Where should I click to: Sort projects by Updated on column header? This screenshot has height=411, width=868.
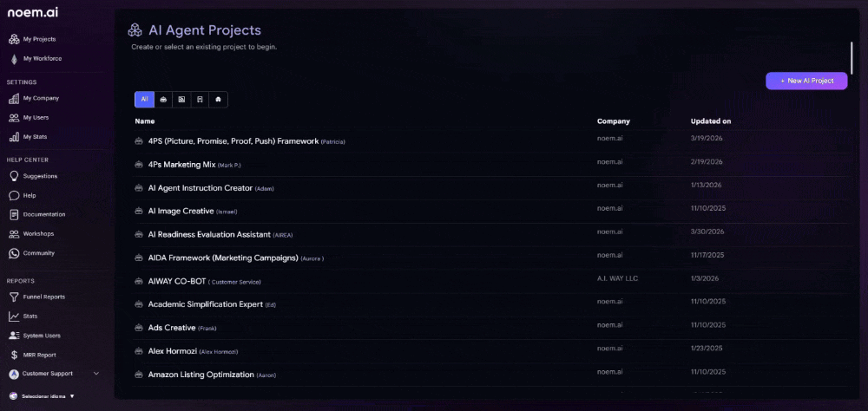711,121
